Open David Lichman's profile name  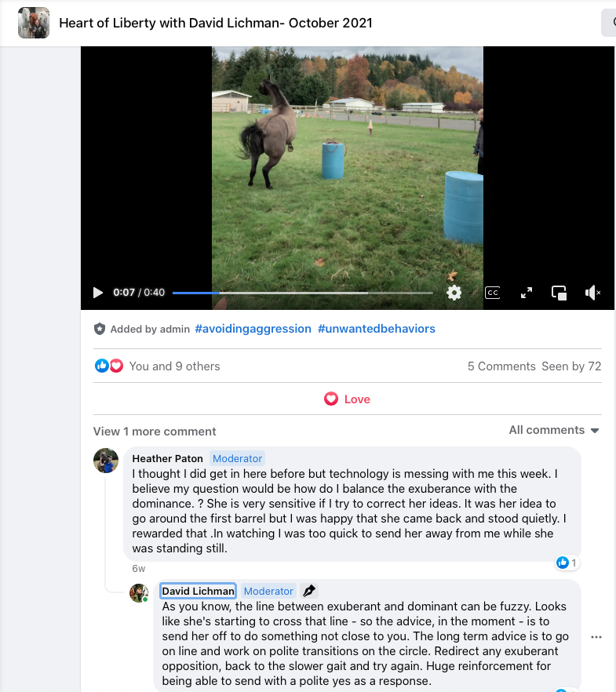tap(198, 591)
